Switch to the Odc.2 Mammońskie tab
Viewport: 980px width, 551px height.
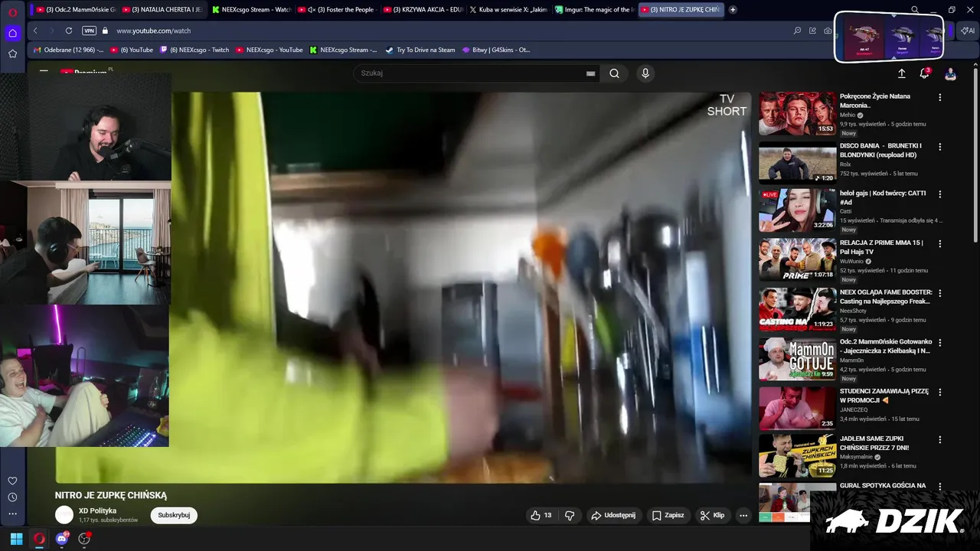75,10
